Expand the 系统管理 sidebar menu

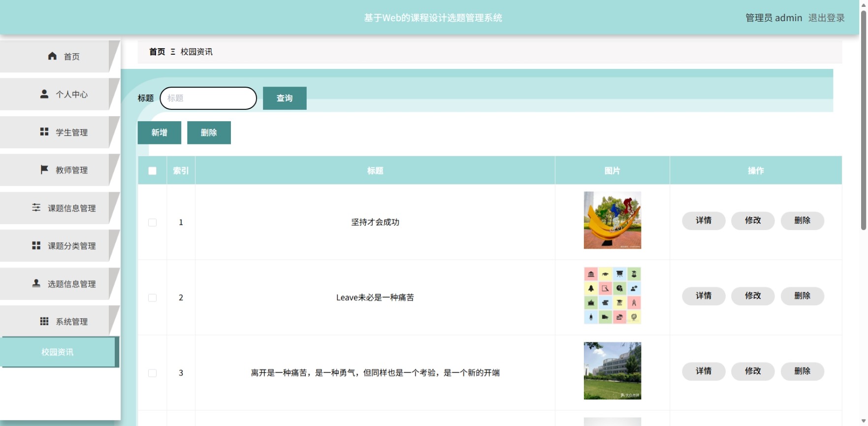pyautogui.click(x=60, y=322)
